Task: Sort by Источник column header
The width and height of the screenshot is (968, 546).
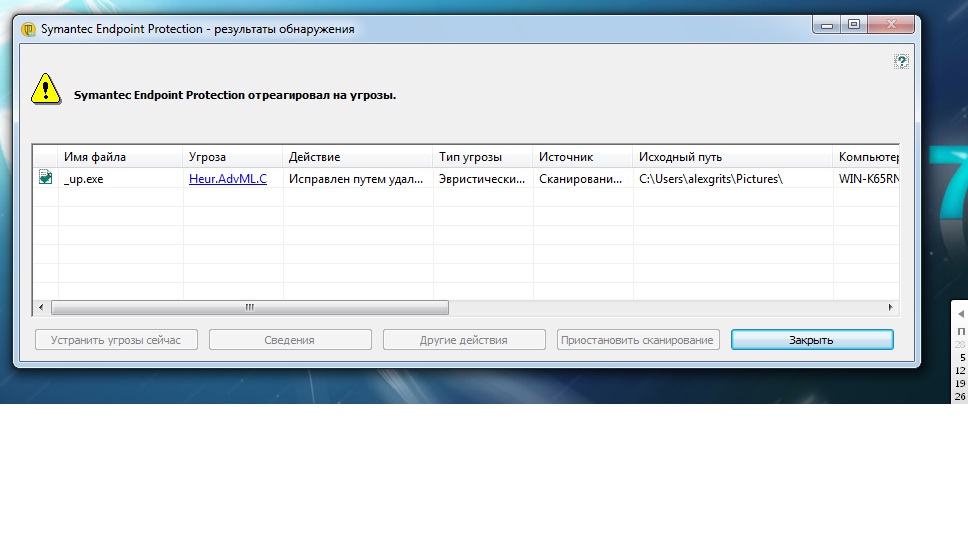Action: click(583, 157)
